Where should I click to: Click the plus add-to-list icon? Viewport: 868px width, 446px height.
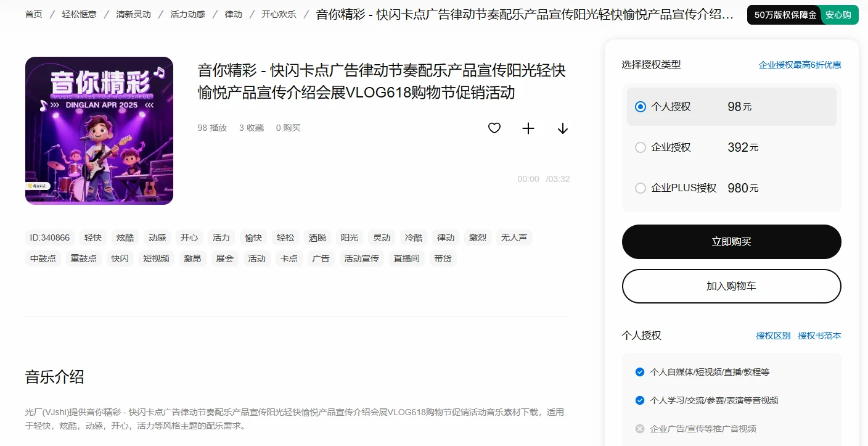tap(528, 128)
